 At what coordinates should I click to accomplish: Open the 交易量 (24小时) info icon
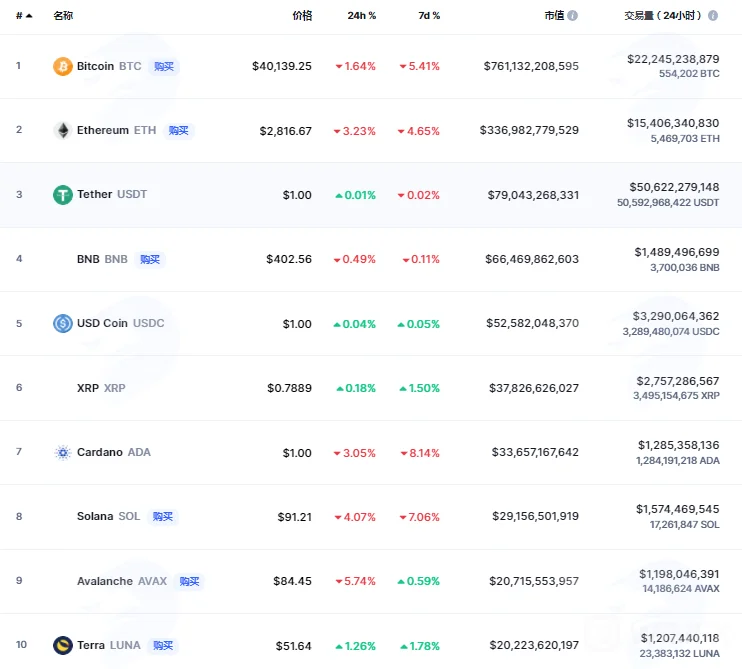713,16
